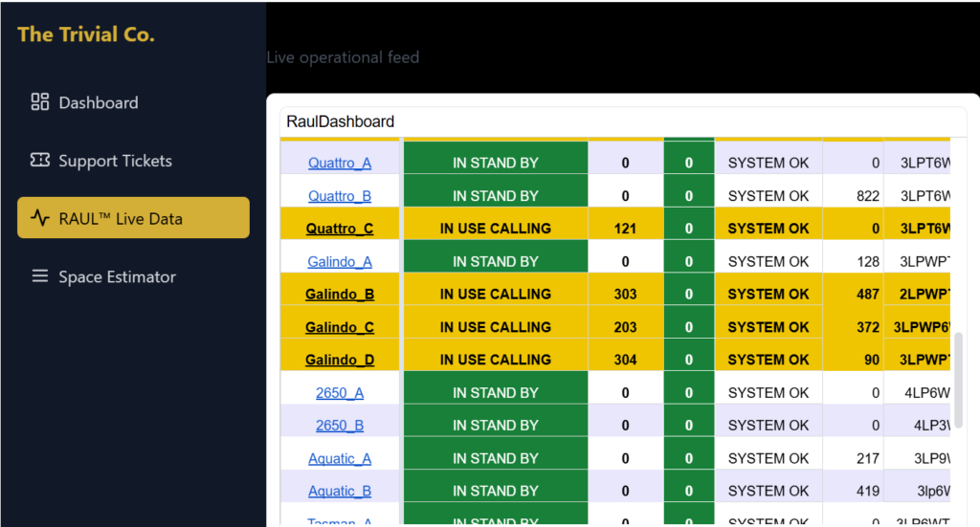Screen dimensions: 980x527
Task: Click the Quattro_C device link
Action: 340,229
